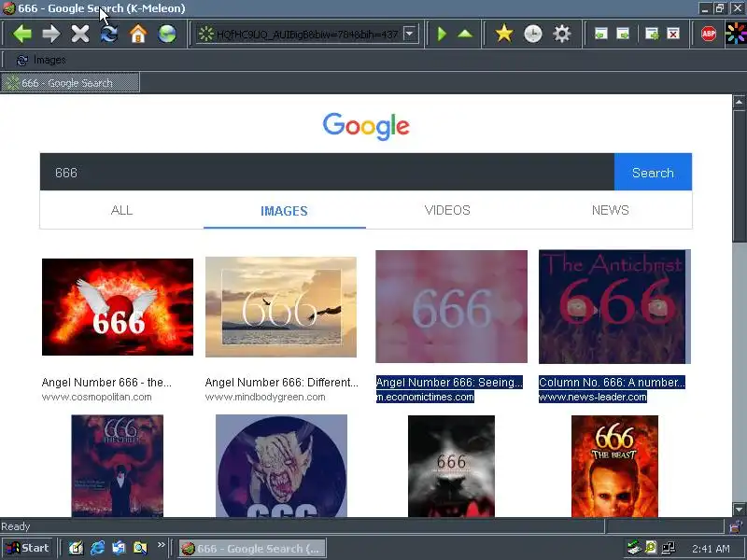Click the ABP Adblock icon
The width and height of the screenshot is (747, 560).
[709, 34]
